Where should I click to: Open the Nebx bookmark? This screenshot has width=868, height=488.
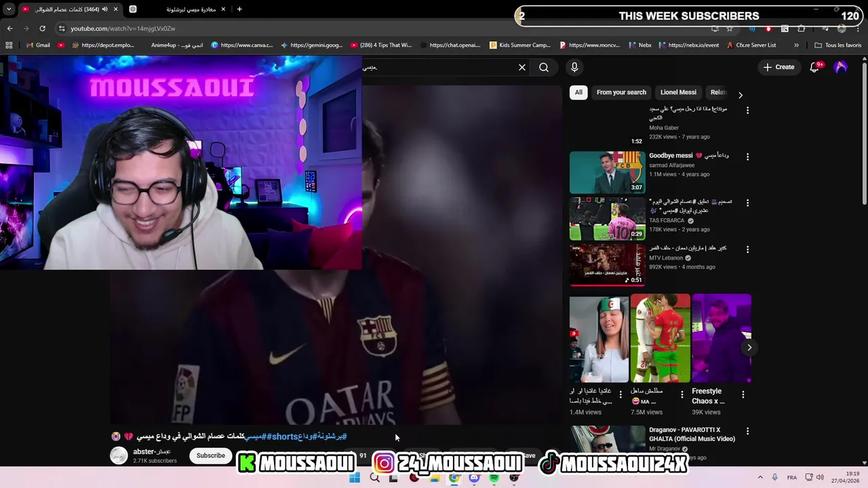[640, 45]
